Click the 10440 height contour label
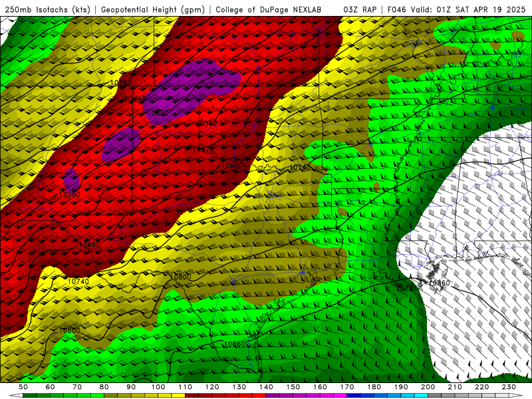The width and height of the screenshot is (532, 399). pyautogui.click(x=135, y=98)
